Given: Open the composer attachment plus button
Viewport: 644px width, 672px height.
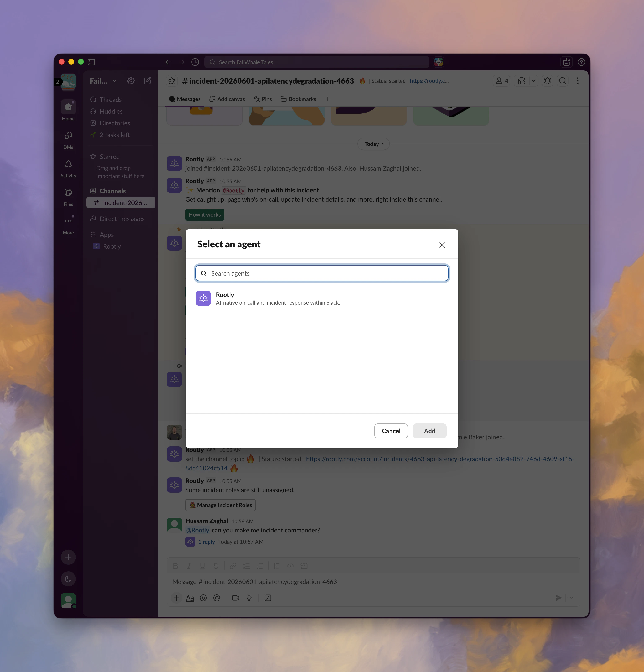Looking at the screenshot, I should 176,598.
